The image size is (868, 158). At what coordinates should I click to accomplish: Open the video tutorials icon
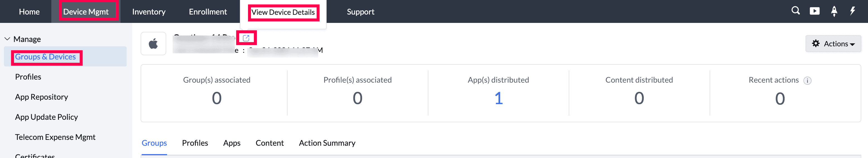pos(814,11)
